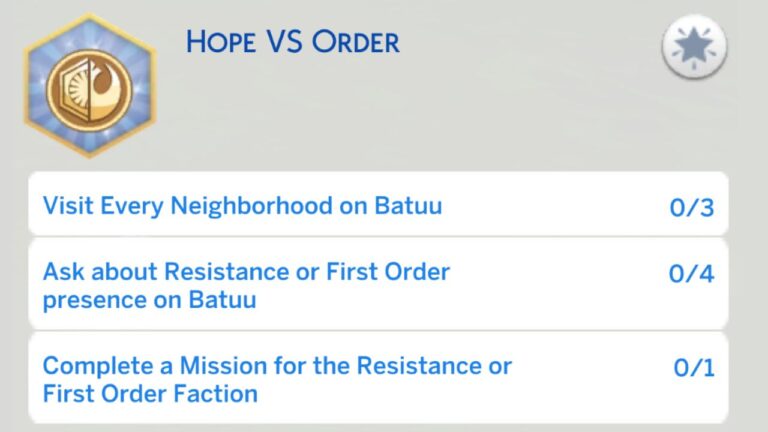Select "Visit Every Neighborhood on Batuu" objective
Screen dimensions: 768x432
click(242, 206)
